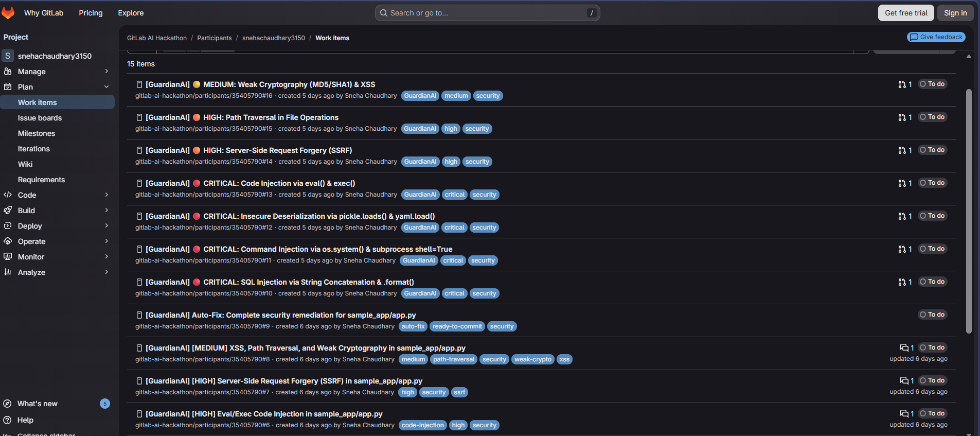Click the project avatar letter S
The width and height of the screenshot is (980, 436).
pos(8,56)
